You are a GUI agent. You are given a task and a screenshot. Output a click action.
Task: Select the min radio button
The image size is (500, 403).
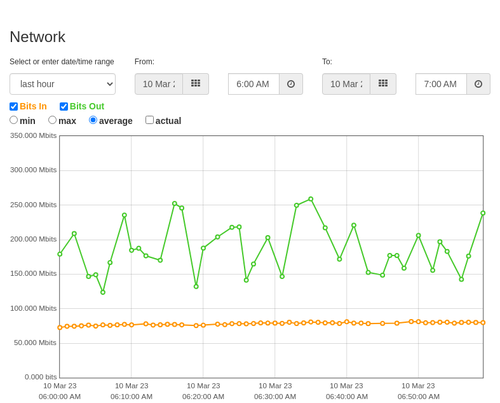[x=14, y=120]
